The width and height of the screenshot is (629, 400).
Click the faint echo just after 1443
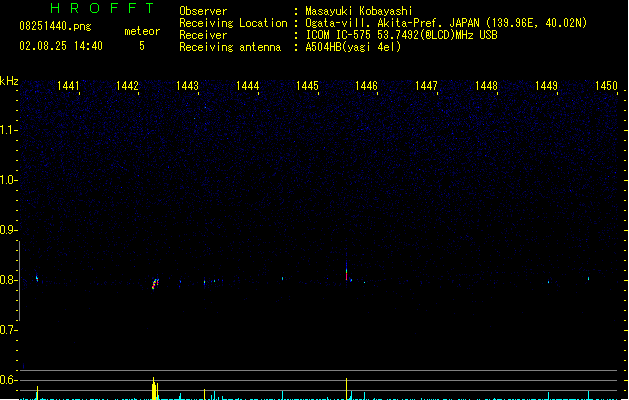[x=205, y=282]
